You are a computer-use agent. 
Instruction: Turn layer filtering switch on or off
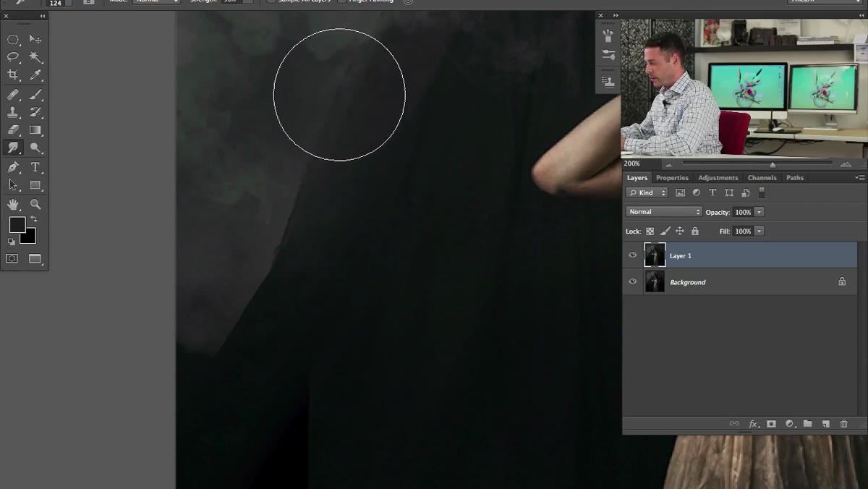click(x=761, y=193)
